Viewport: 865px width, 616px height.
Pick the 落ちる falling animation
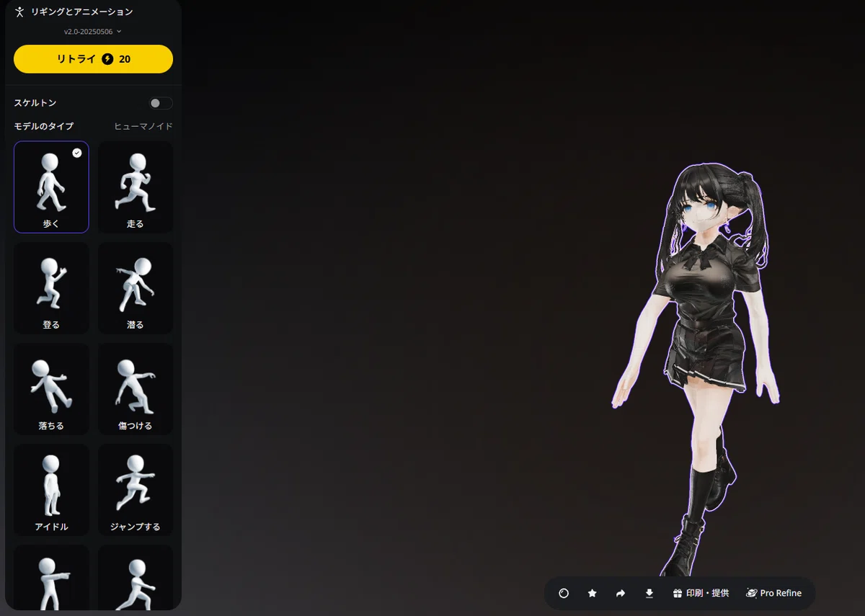tap(51, 389)
